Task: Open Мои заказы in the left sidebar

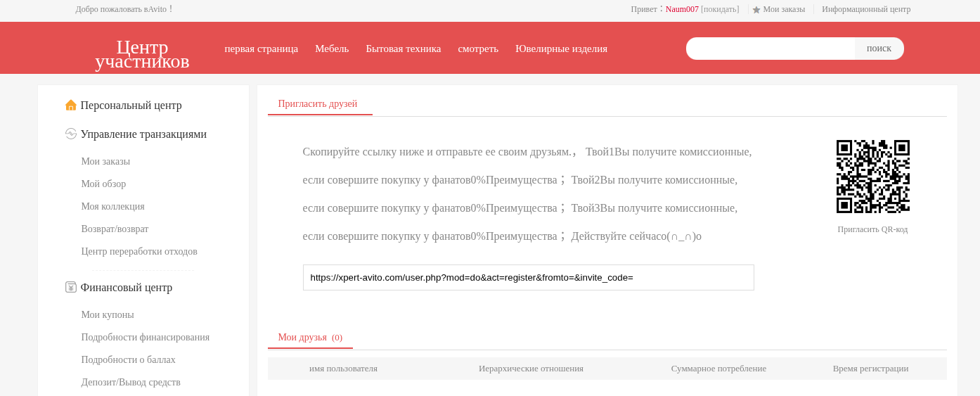Action: coord(105,162)
